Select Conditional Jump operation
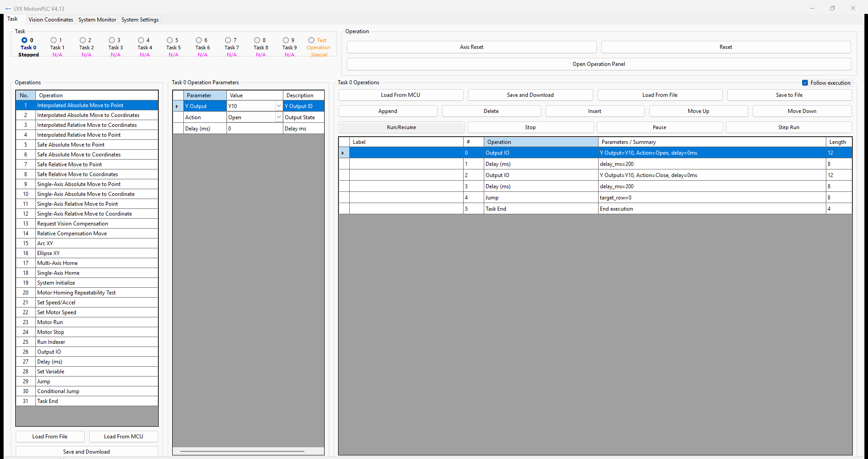 tap(87, 391)
